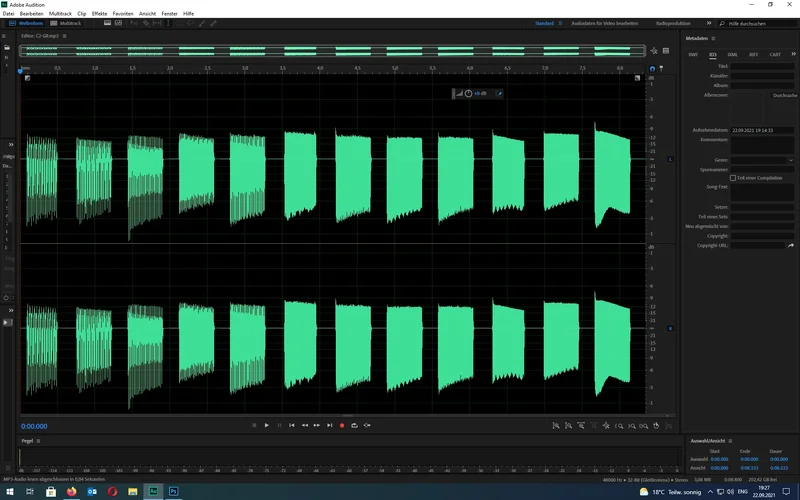
Task: Enable 'Teil einer Compilation' checkbox
Action: [x=733, y=178]
